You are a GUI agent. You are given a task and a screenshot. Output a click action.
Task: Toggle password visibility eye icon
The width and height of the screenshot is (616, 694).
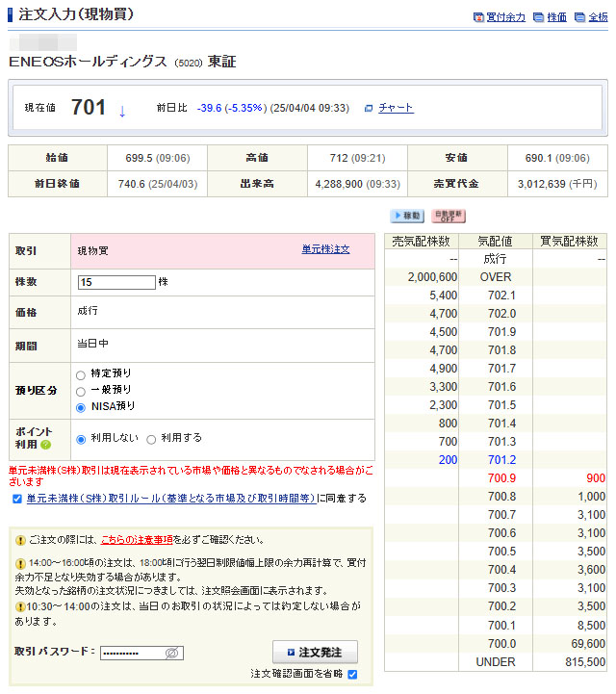pyautogui.click(x=172, y=653)
